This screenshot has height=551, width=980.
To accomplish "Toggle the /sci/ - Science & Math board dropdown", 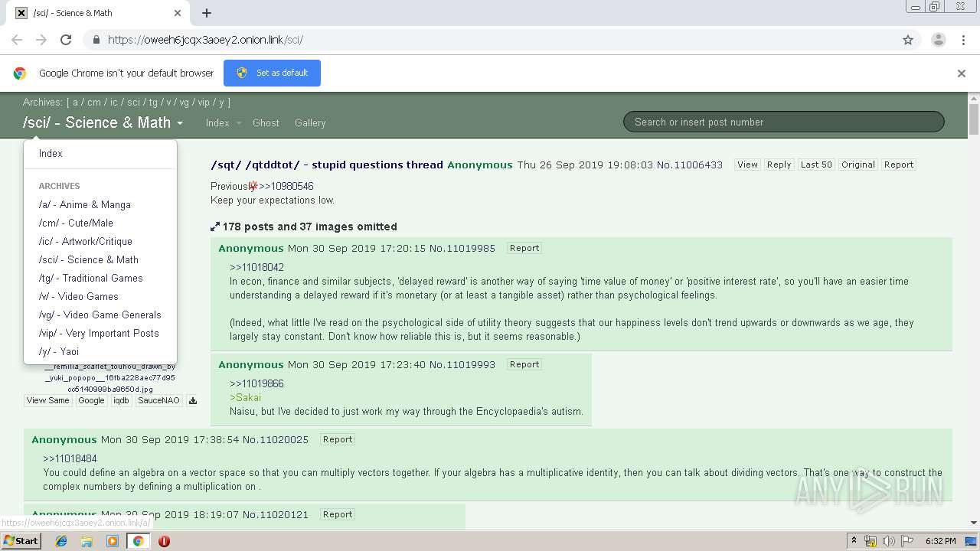I will pos(103,122).
